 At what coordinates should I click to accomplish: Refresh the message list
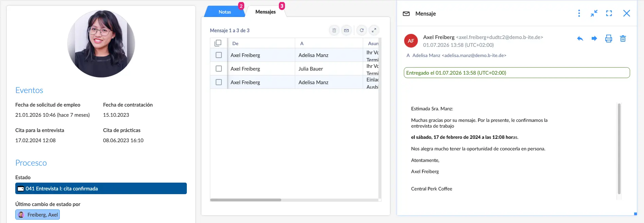[x=362, y=30]
